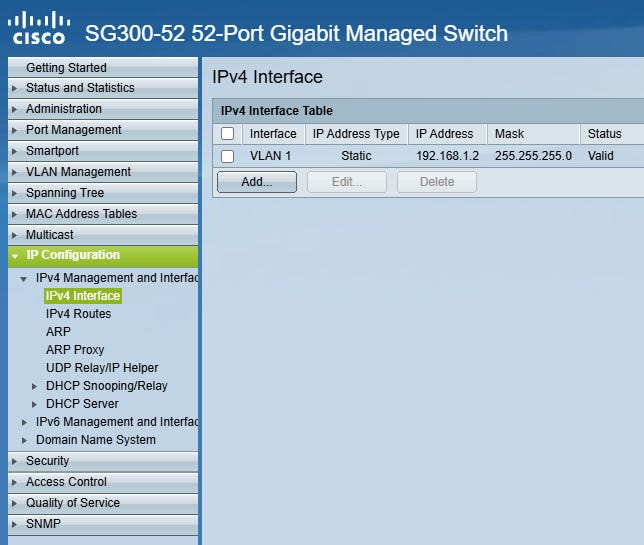This screenshot has height=545, width=644.
Task: Select DHCP Snooping/Relay node
Action: tap(107, 386)
